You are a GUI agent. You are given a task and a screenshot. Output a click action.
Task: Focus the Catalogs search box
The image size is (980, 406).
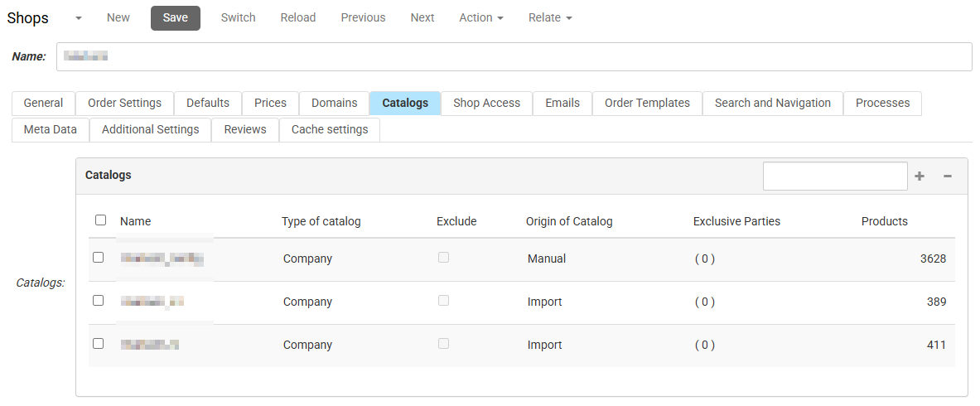834,176
